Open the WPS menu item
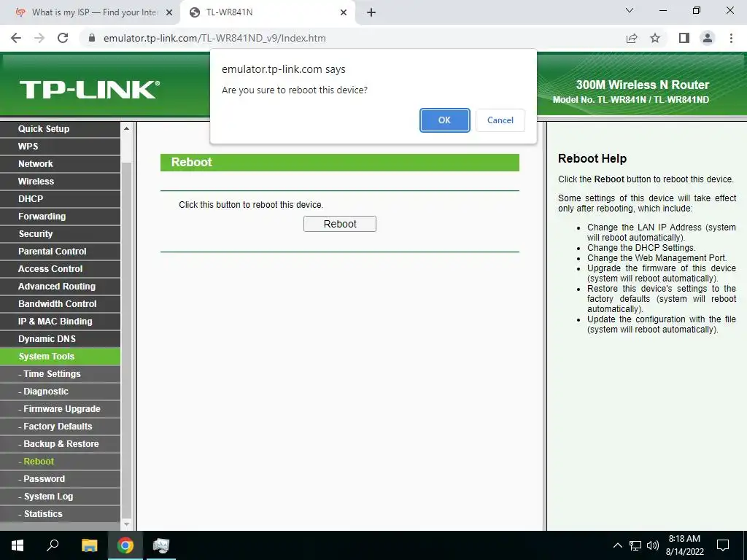Screen dimensions: 747x560 60,147
